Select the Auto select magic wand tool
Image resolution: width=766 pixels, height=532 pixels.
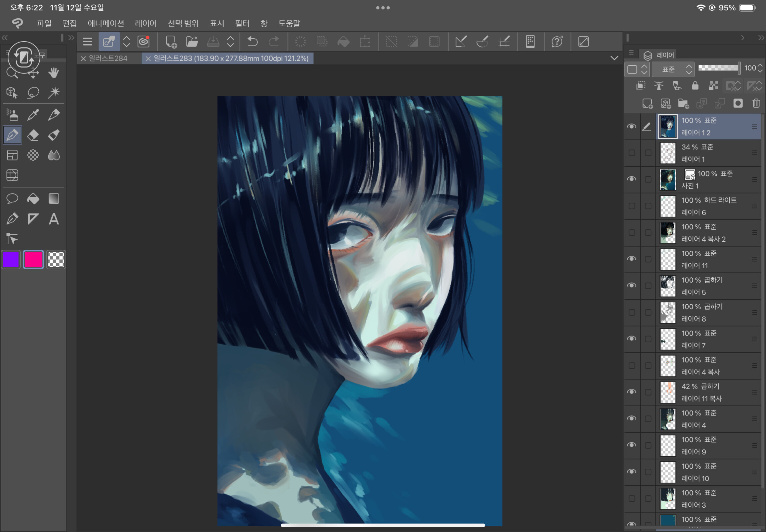(x=53, y=92)
